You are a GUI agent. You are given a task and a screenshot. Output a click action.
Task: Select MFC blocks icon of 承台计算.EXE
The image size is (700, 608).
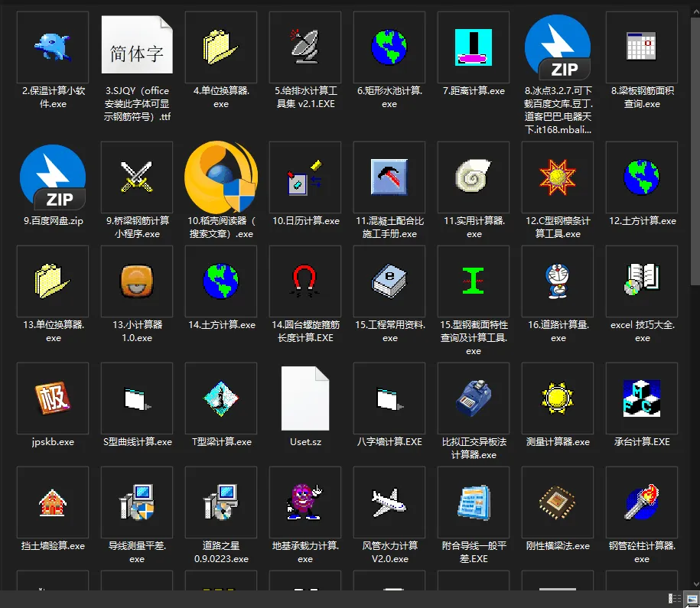(x=642, y=398)
